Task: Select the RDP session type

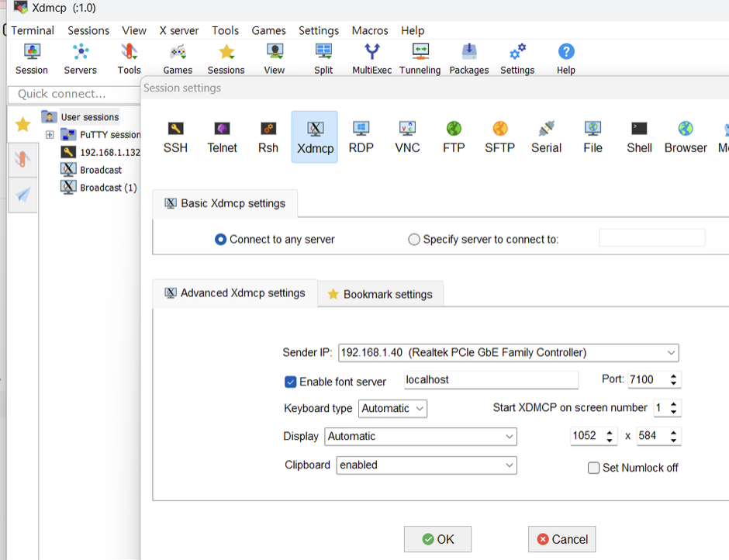Action: tap(361, 137)
